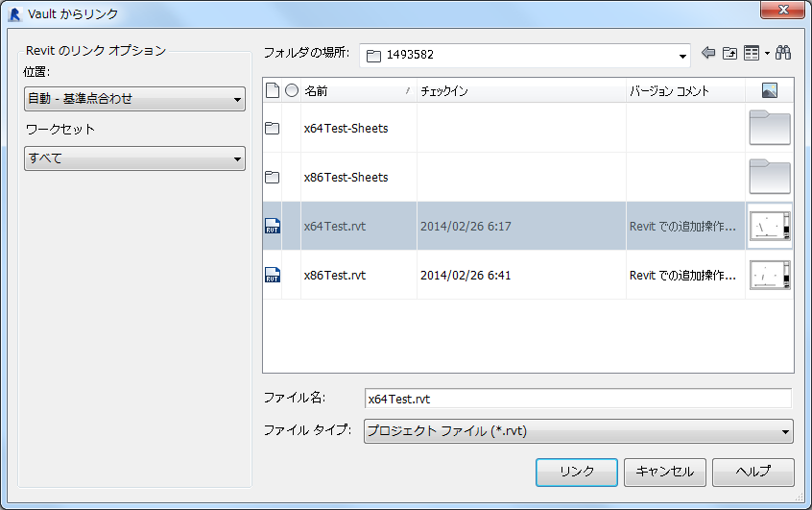Click the キャンセル button
This screenshot has width=812, height=510.
[665, 473]
